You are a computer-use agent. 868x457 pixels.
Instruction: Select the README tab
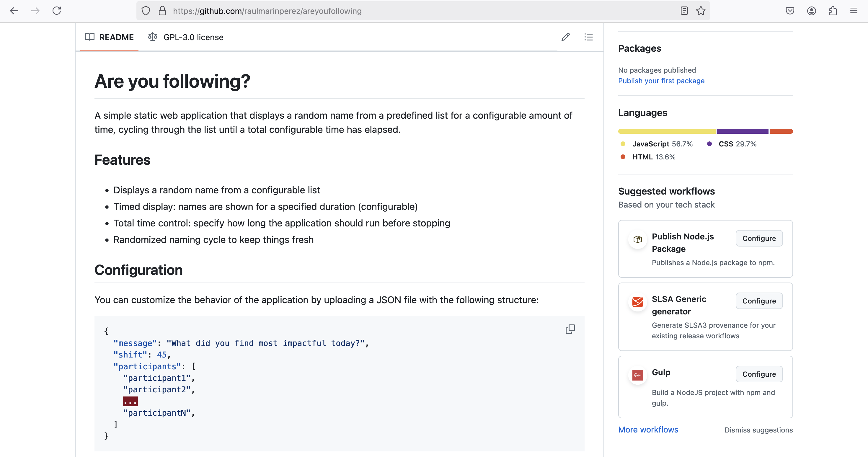pyautogui.click(x=109, y=37)
